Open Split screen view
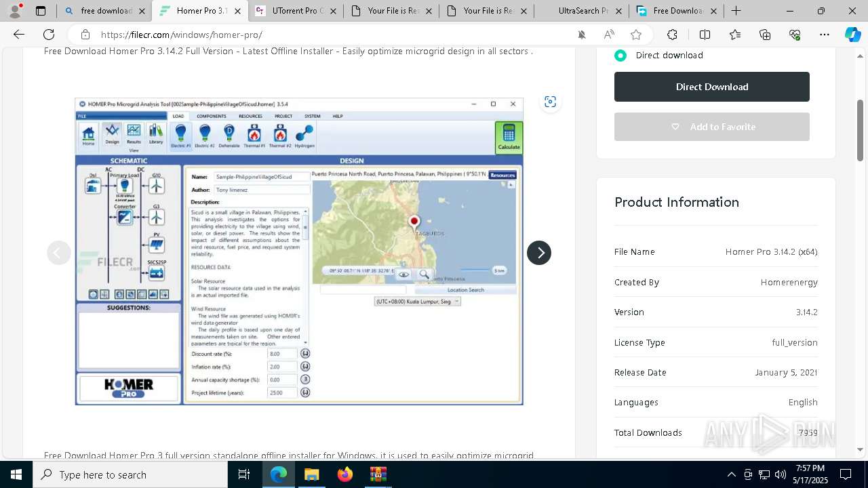The width and height of the screenshot is (868, 488). [705, 35]
